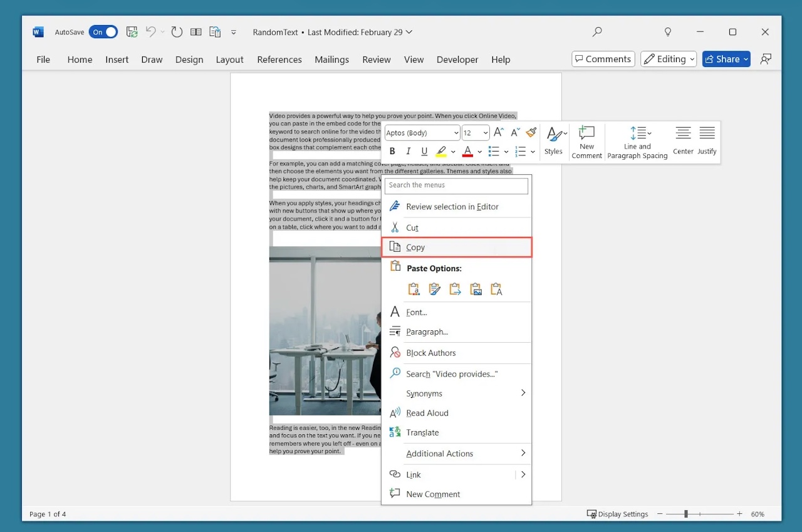Toggle the AutoSave switch
This screenshot has width=802, height=532.
103,32
